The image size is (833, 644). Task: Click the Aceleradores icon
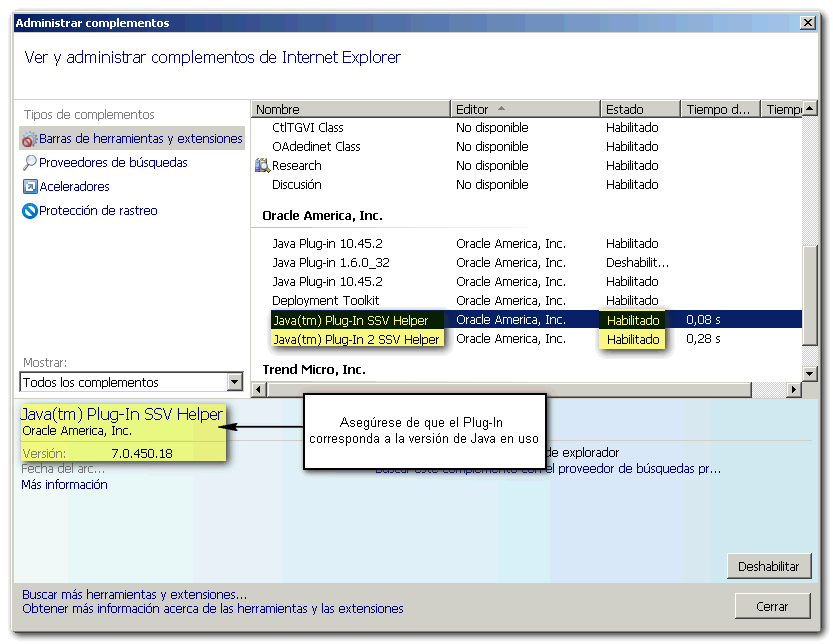pos(30,187)
